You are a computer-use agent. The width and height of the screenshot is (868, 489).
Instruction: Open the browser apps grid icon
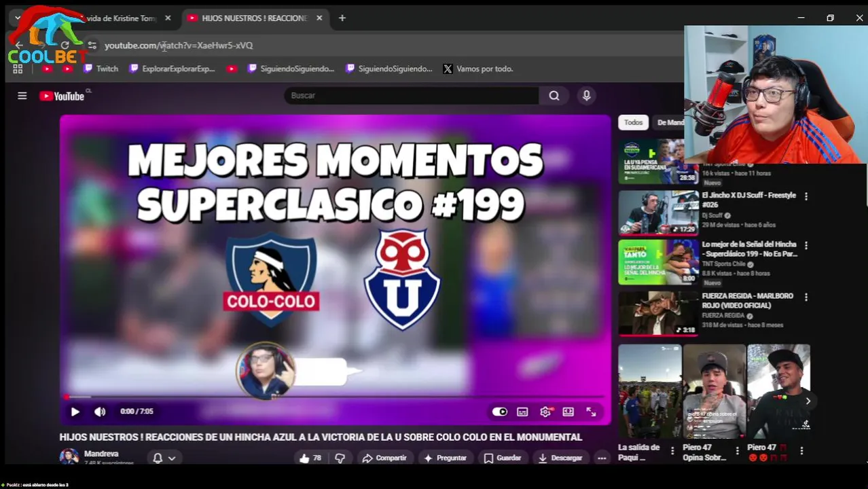coord(18,69)
